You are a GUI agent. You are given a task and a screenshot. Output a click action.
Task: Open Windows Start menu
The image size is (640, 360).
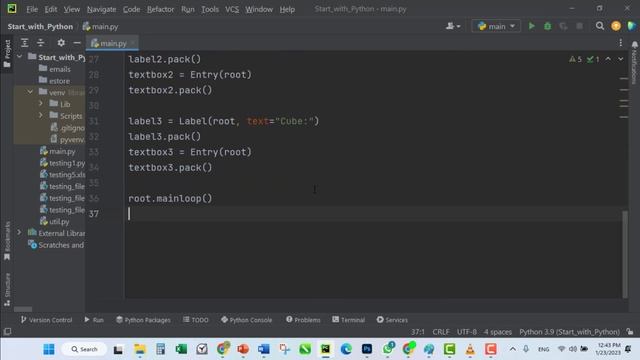click(x=49, y=349)
